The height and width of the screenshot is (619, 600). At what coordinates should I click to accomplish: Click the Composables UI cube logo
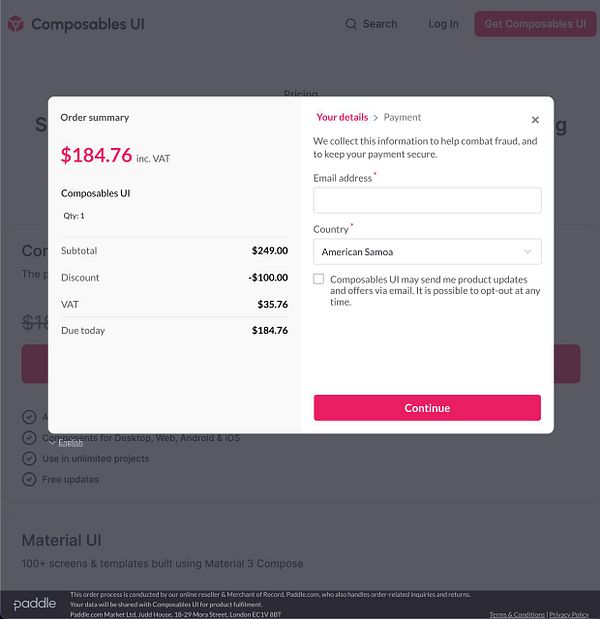click(x=15, y=24)
